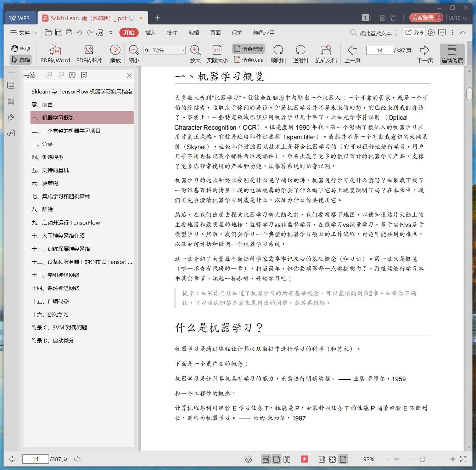This screenshot has width=476, height=470.
Task: Convert PDF to Word
Action: (x=55, y=54)
